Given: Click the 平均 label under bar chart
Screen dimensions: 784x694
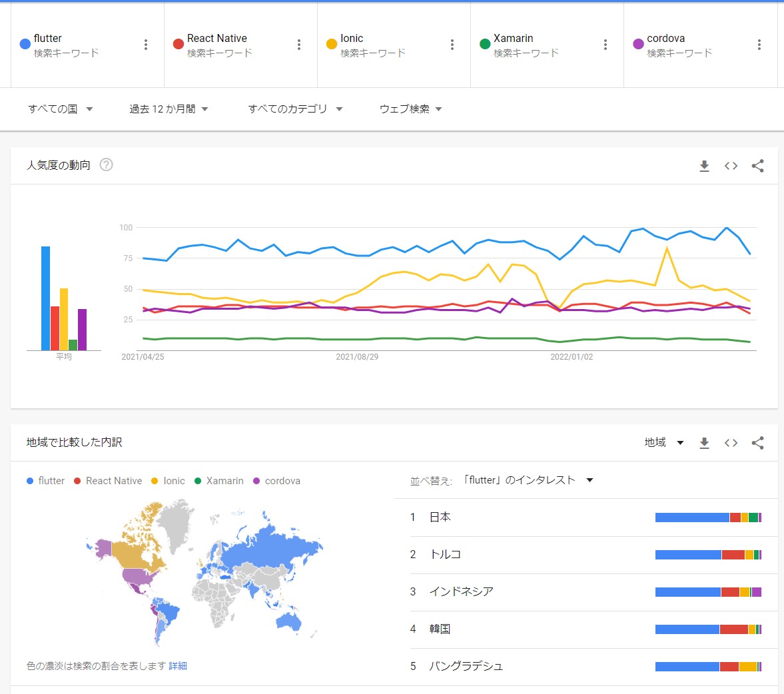Looking at the screenshot, I should tap(64, 356).
